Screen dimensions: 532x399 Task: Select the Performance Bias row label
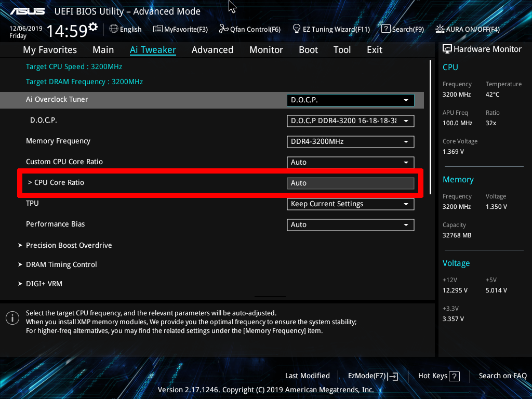click(x=55, y=224)
